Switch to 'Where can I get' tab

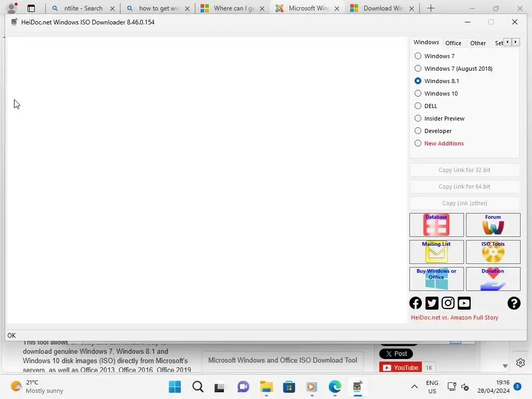(233, 8)
